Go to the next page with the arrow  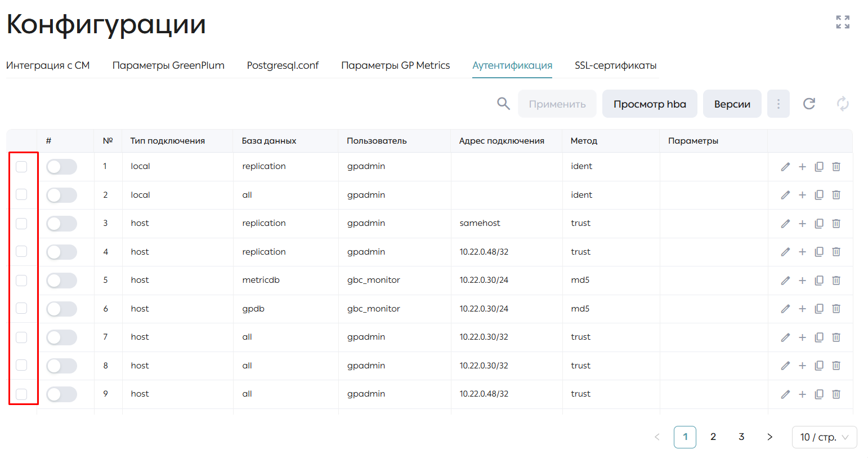pyautogui.click(x=769, y=437)
